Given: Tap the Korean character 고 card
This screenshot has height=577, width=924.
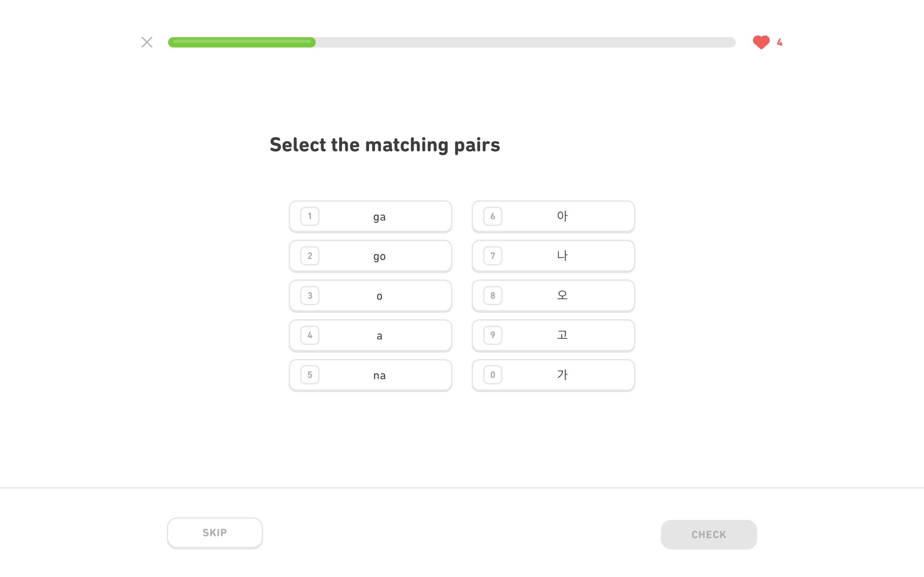Looking at the screenshot, I should pyautogui.click(x=553, y=335).
